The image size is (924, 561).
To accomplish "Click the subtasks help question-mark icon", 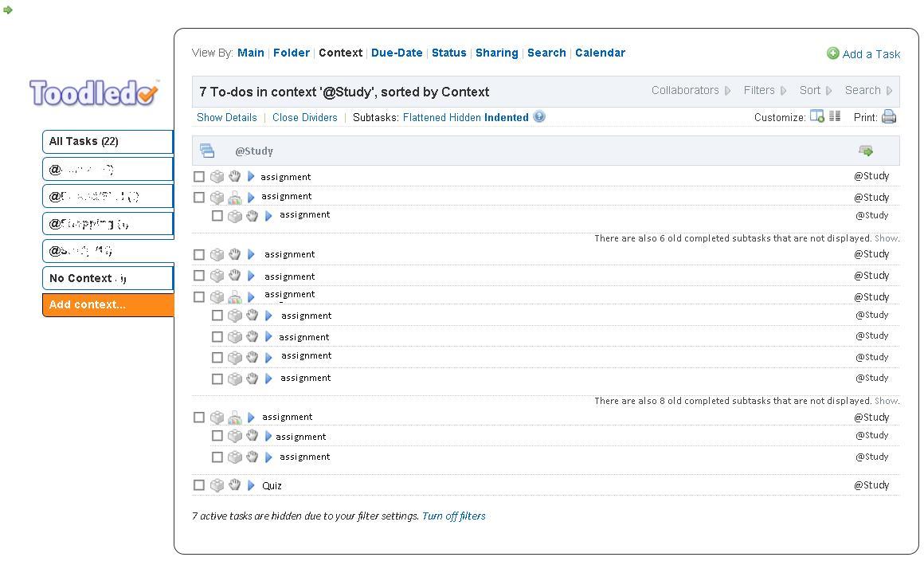I will [539, 117].
